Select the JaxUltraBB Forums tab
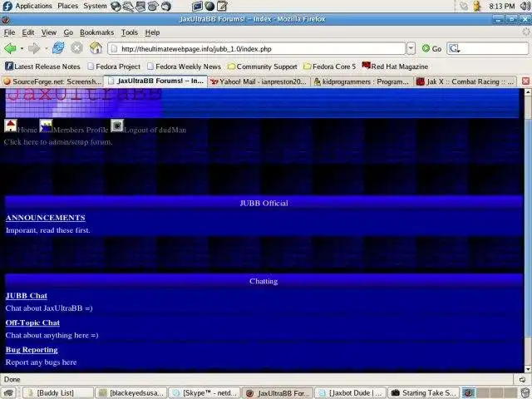The width and height of the screenshot is (532, 399). [x=155, y=81]
